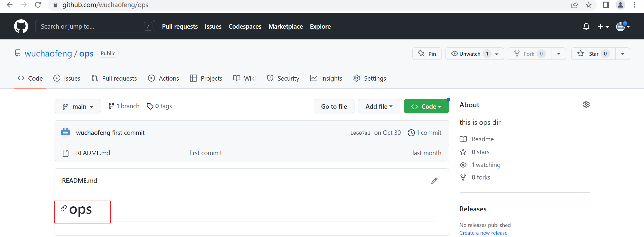
Task: Open Pull requests in the top navigation
Action: coord(180,26)
